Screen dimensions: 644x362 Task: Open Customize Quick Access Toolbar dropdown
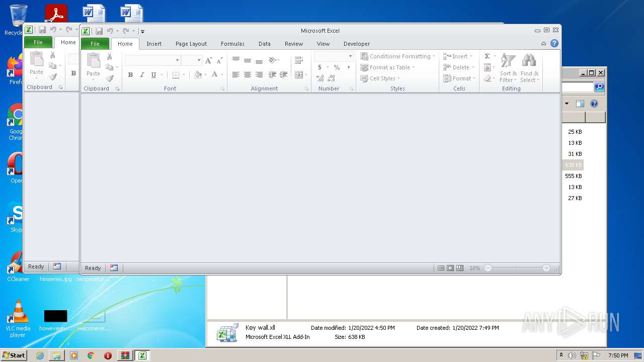pyautogui.click(x=142, y=31)
